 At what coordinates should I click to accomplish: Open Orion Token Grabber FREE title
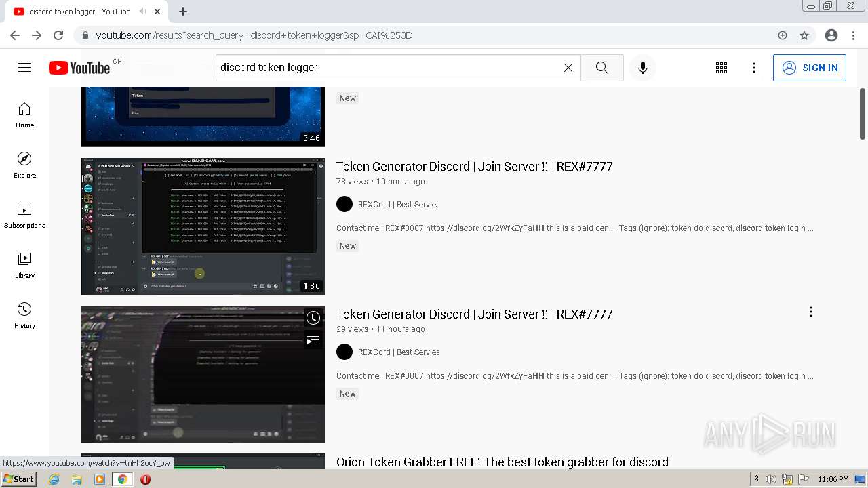tap(502, 462)
